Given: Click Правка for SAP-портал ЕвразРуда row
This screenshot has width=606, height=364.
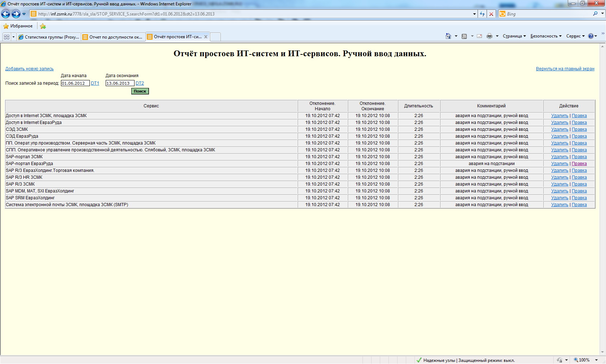Looking at the screenshot, I should click(x=579, y=164).
